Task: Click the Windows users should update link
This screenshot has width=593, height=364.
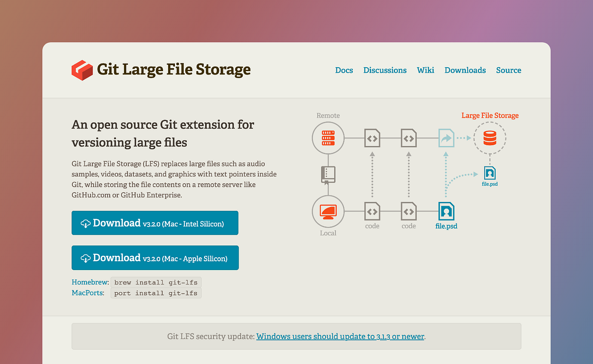Action: 340,336
